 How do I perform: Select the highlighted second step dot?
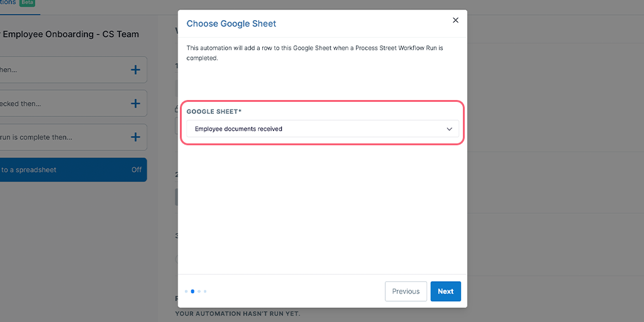[192, 292]
